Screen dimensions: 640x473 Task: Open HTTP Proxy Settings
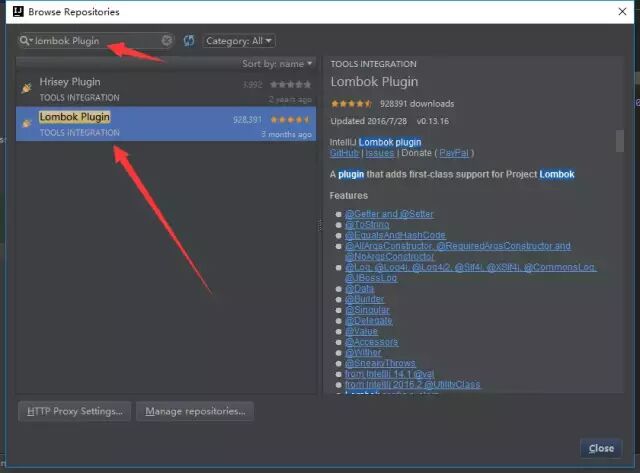point(74,411)
